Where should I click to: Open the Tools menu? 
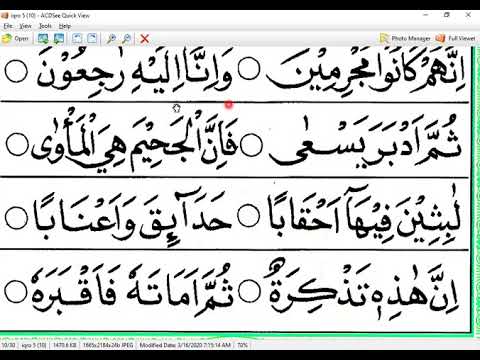point(45,26)
